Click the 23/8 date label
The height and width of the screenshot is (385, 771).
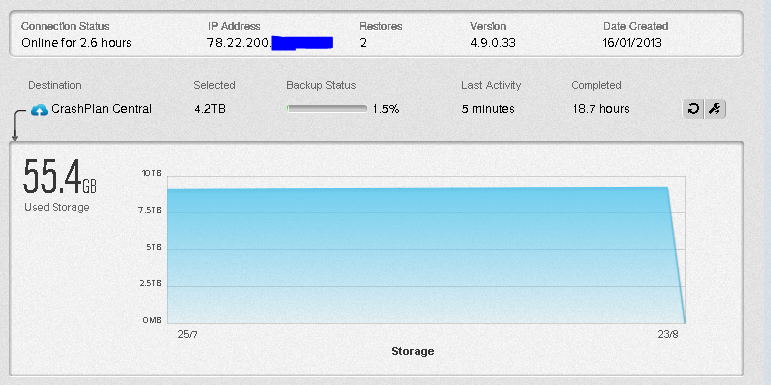click(x=667, y=335)
